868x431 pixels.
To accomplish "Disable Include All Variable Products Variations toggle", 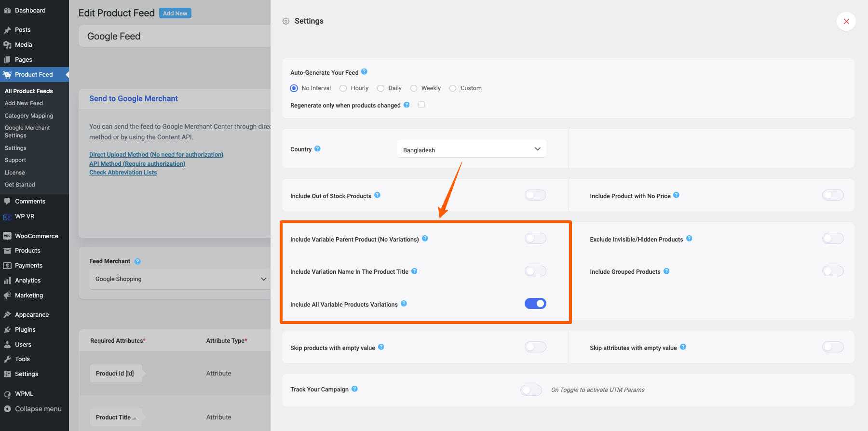I will point(535,303).
